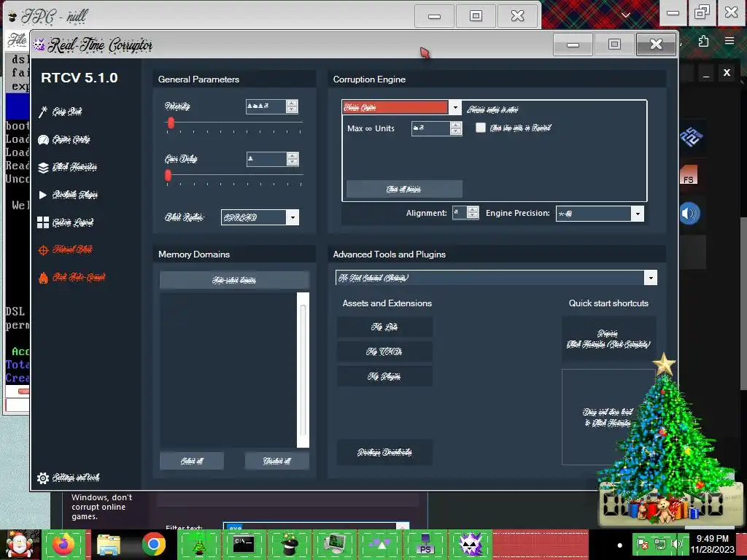Decrease Error Delay with the down arrow
This screenshot has width=747, height=560.
pyautogui.click(x=293, y=163)
